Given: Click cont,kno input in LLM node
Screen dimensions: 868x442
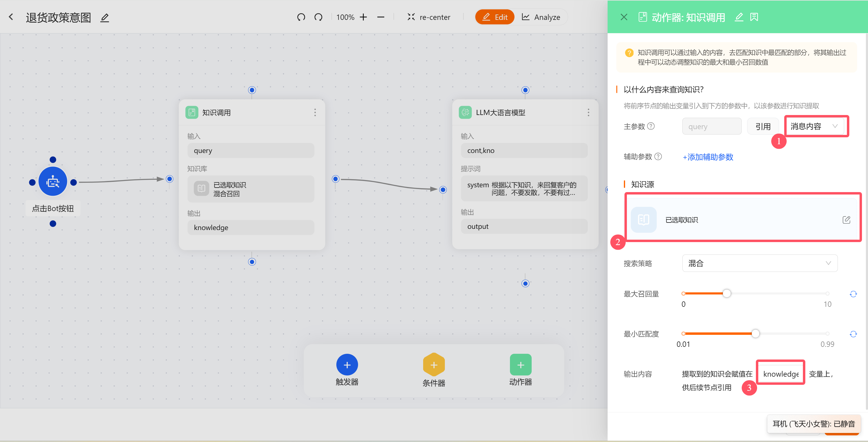Looking at the screenshot, I should click(524, 151).
